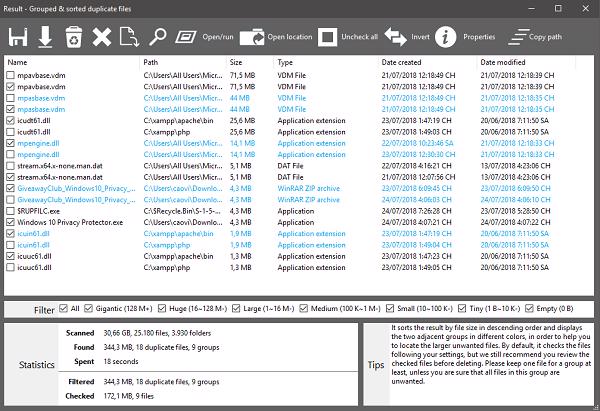
Task: Click the recycle bin icon
Action: 73,37
